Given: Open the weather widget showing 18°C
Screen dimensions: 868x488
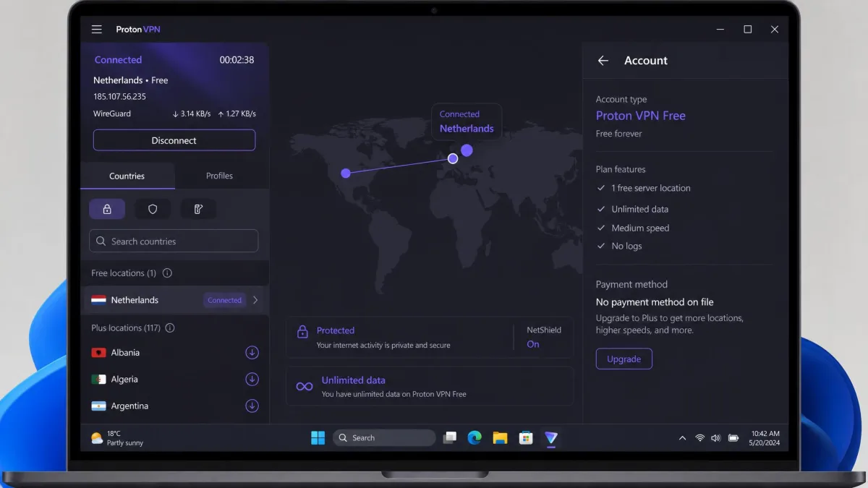Looking at the screenshot, I should coord(117,438).
